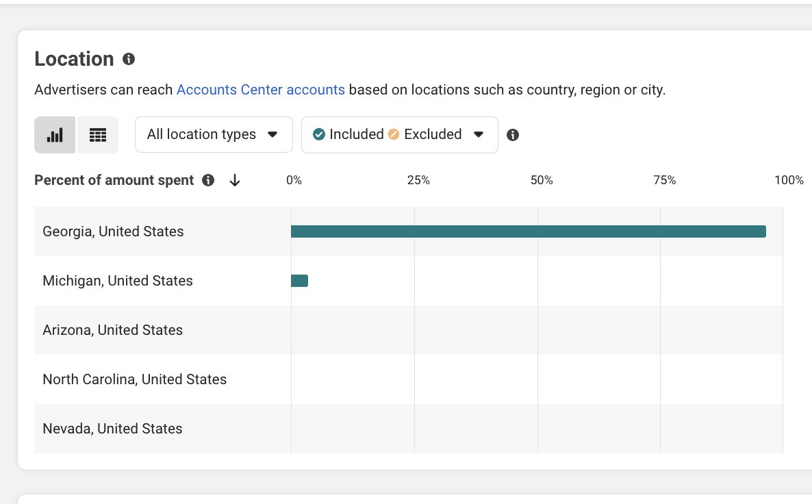The height and width of the screenshot is (504, 812).
Task: Select the Arizona, United States row
Action: click(x=409, y=330)
